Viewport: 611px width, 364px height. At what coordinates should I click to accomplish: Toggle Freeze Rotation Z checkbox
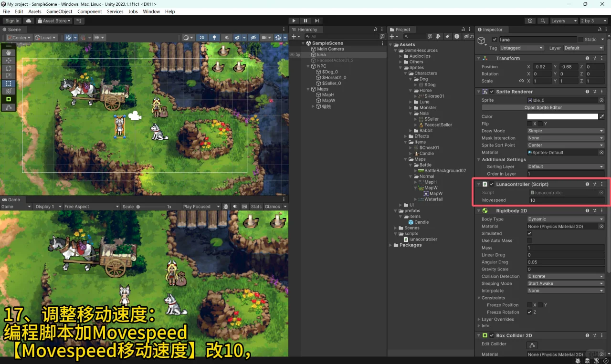[x=529, y=312]
